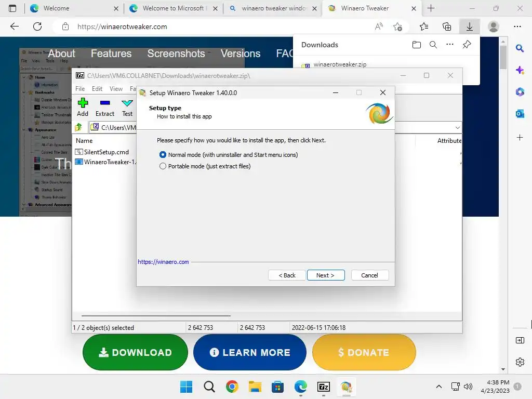Open the Edit menu in 7-Zip
Image resolution: width=532 pixels, height=399 pixels.
pyautogui.click(x=97, y=88)
